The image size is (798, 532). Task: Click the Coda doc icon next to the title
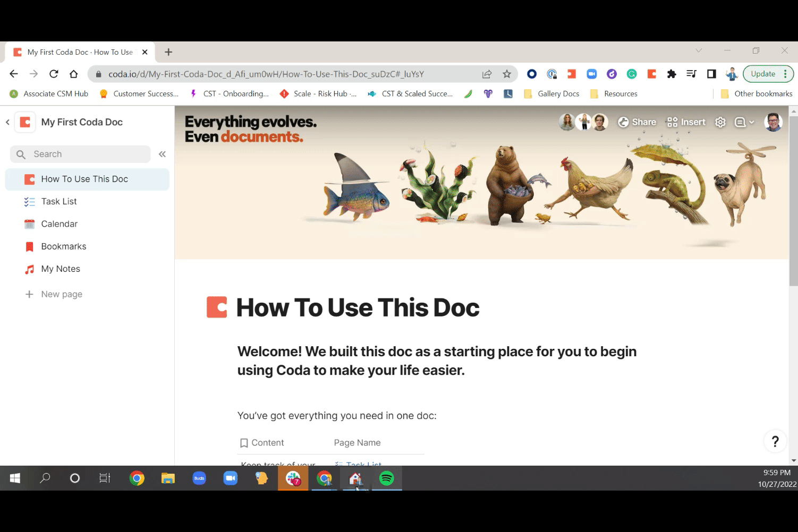click(x=25, y=122)
